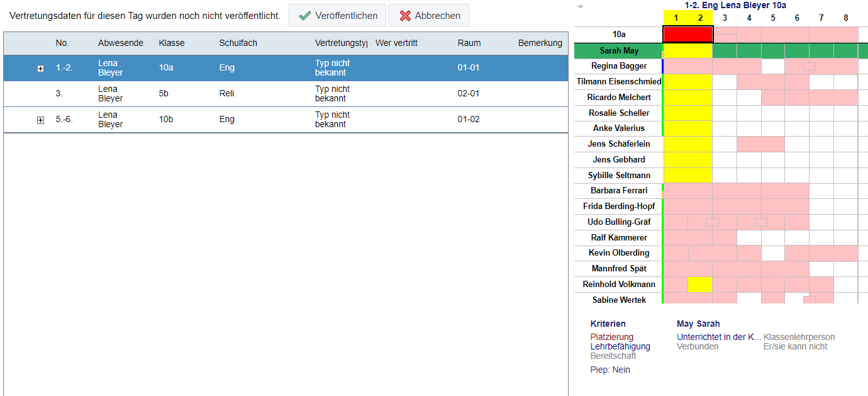Select teacher Jens Gebhard

coord(619,159)
